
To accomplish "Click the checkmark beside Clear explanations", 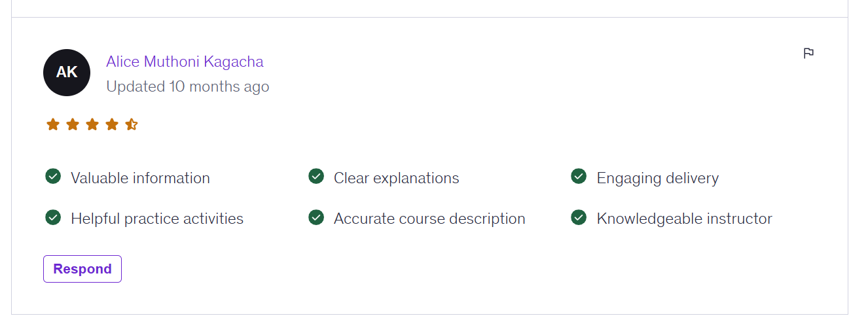I will click(x=316, y=177).
